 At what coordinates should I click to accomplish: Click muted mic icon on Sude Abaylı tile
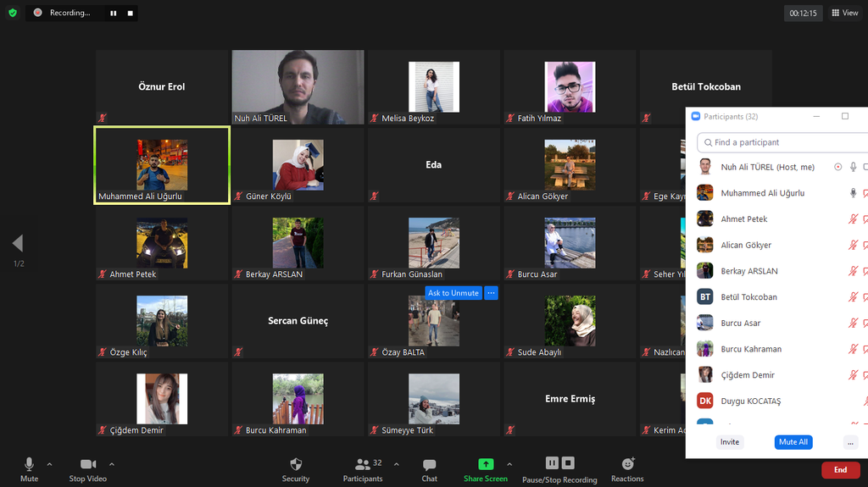510,352
